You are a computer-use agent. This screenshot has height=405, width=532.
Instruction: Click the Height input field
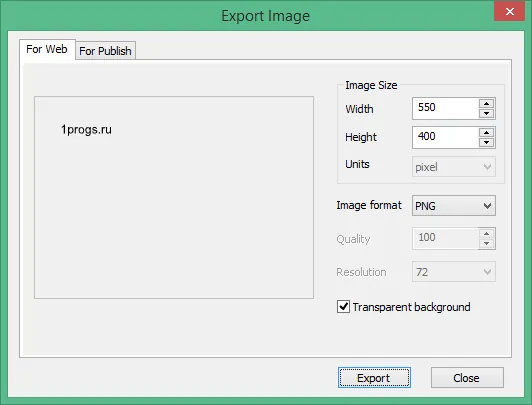click(x=445, y=137)
